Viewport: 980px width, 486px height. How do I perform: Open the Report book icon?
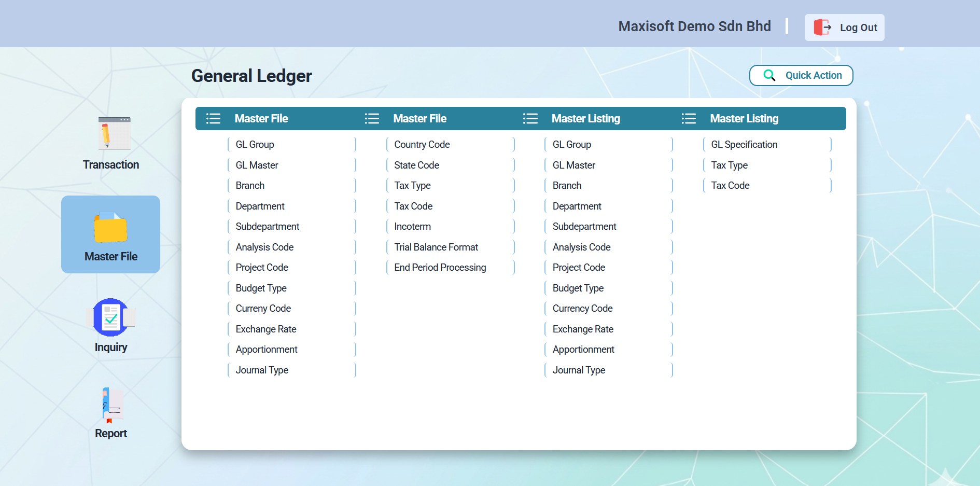[x=112, y=405]
